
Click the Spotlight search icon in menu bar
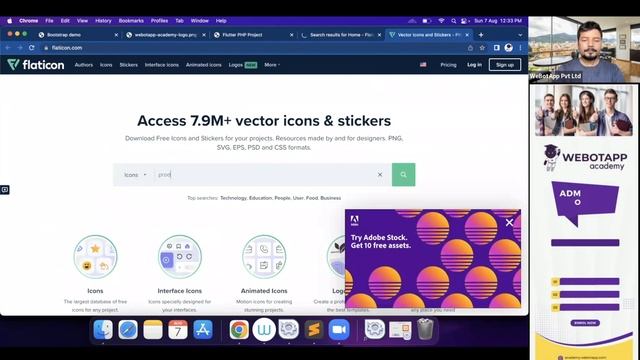pyautogui.click(x=453, y=21)
